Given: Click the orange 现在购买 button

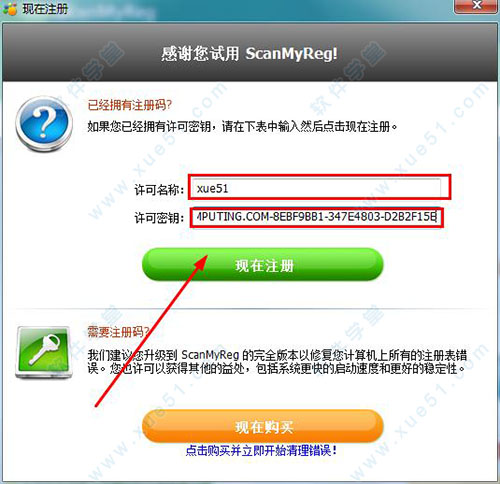Looking at the screenshot, I should coord(263,426).
